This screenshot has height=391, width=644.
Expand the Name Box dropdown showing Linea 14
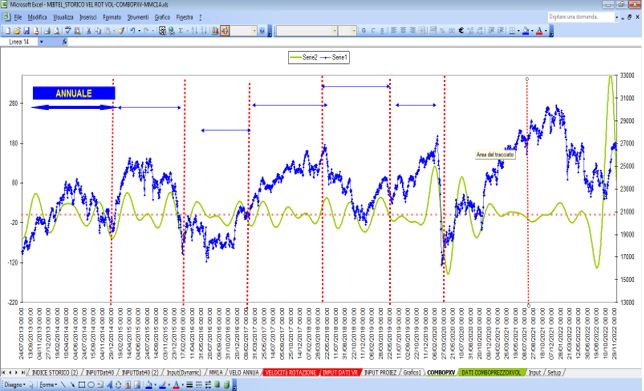pyautogui.click(x=41, y=42)
